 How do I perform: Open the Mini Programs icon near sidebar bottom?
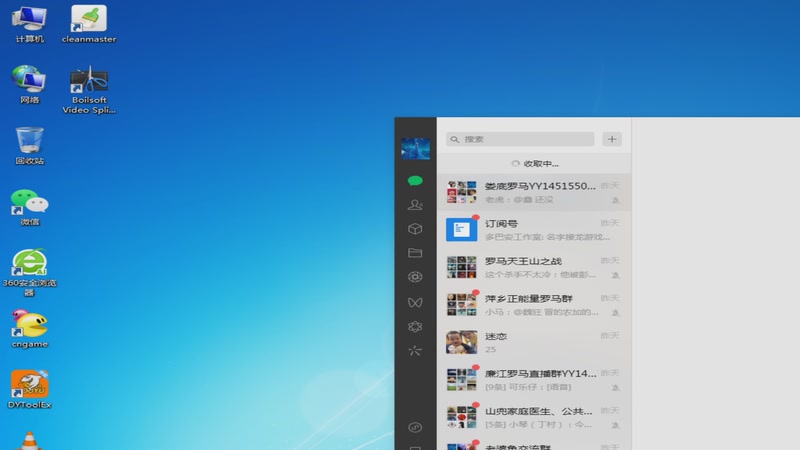[x=415, y=427]
